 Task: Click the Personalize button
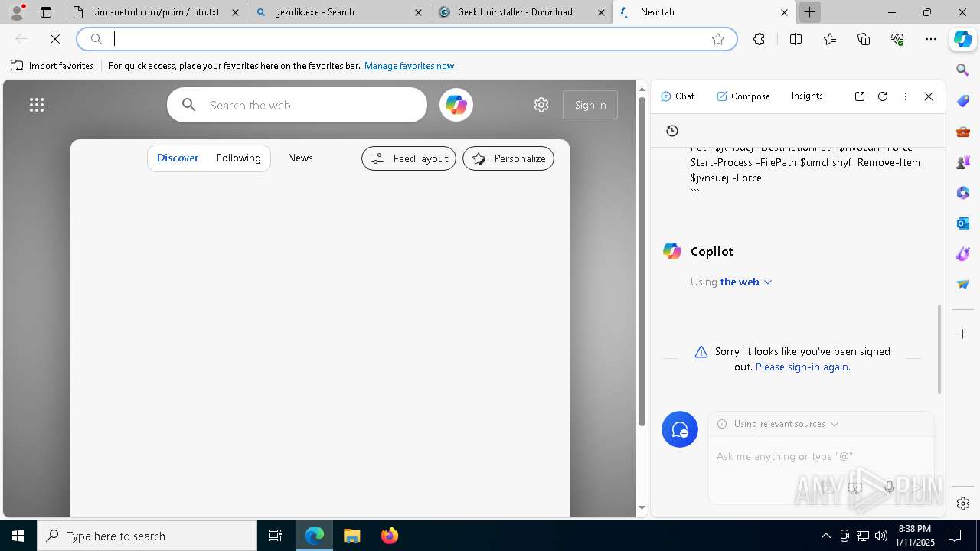pyautogui.click(x=508, y=158)
